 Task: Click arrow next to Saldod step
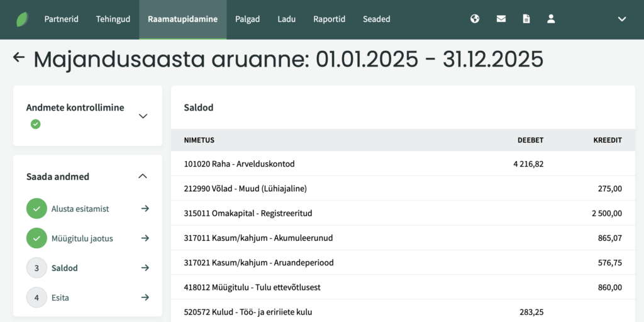pyautogui.click(x=145, y=268)
